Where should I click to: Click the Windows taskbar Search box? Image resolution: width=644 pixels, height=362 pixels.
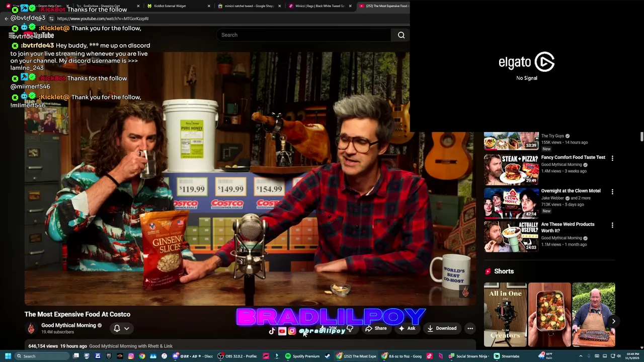point(42,356)
